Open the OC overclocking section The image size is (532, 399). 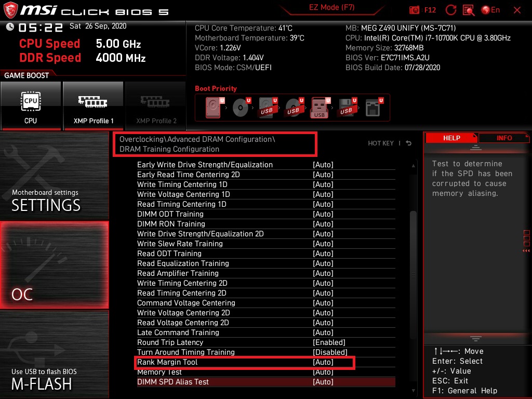click(x=54, y=265)
